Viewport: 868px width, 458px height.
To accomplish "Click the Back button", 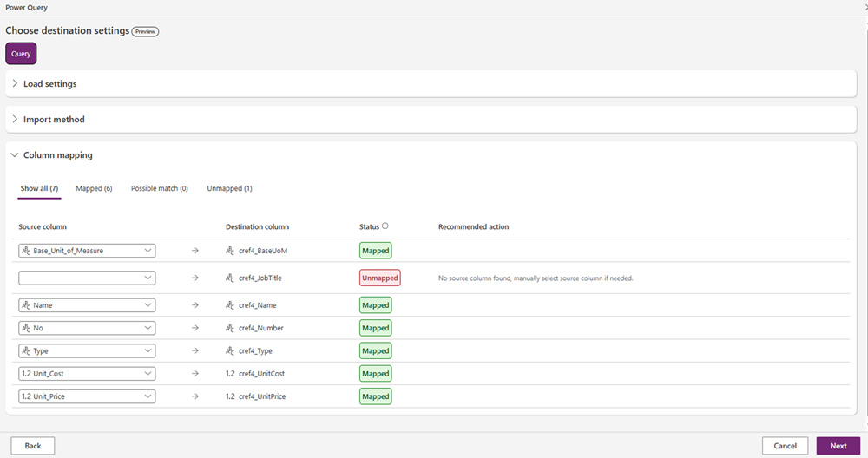I will 33,446.
